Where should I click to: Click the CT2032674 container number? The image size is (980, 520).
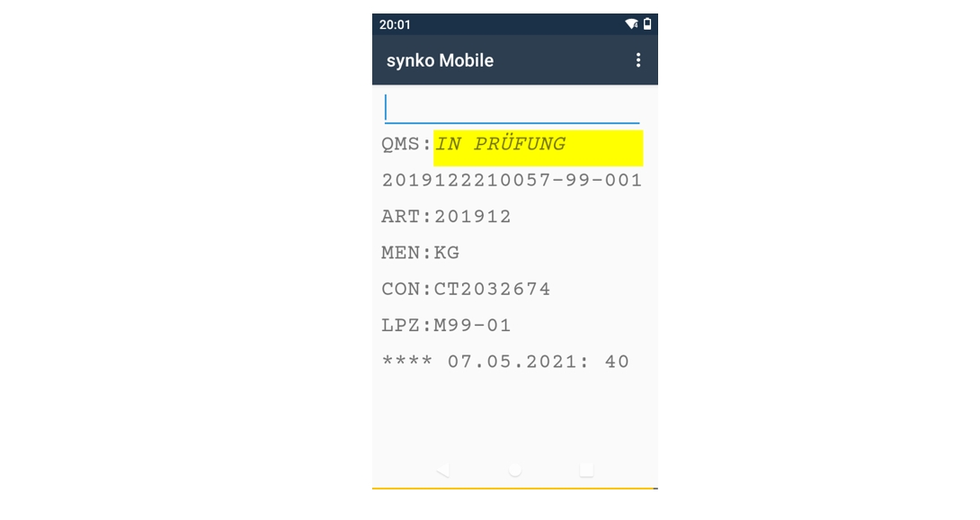point(493,289)
